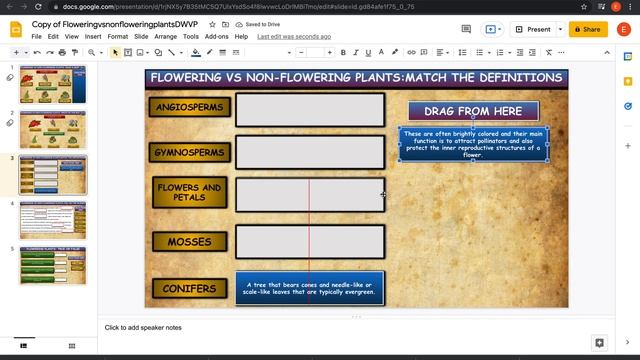Expand the Image insert dropdown arrow

coord(147,53)
